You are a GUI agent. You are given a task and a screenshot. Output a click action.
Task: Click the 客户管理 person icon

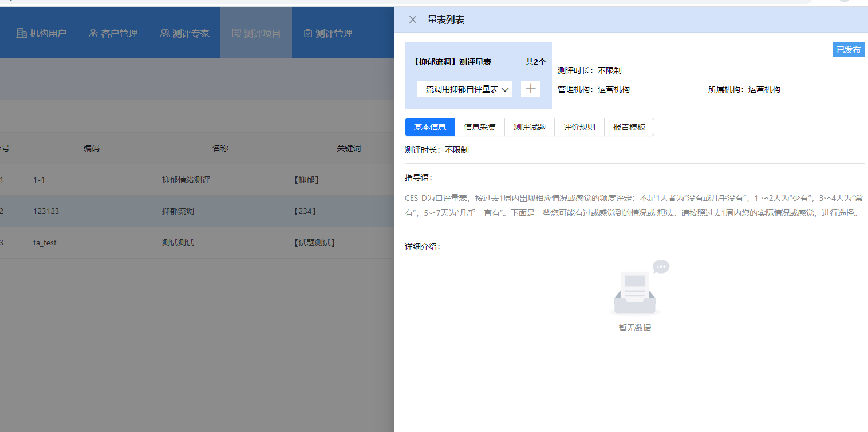93,33
